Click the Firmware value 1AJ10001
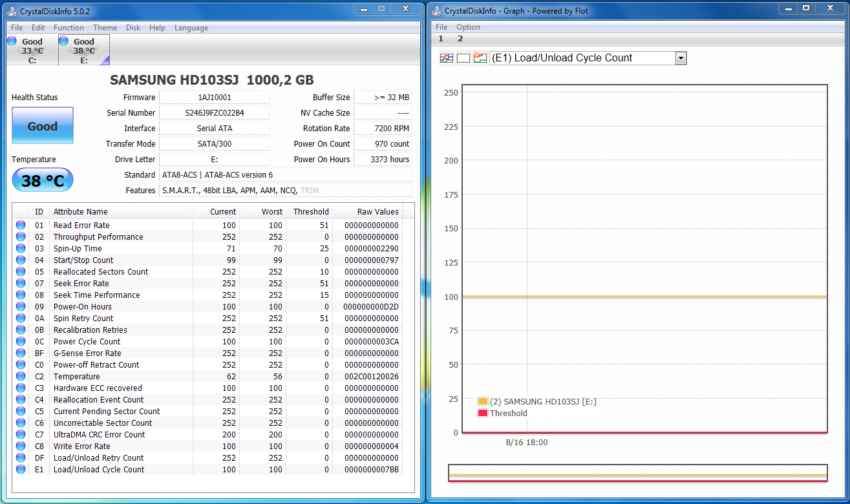Image resolution: width=850 pixels, height=504 pixels. point(215,98)
